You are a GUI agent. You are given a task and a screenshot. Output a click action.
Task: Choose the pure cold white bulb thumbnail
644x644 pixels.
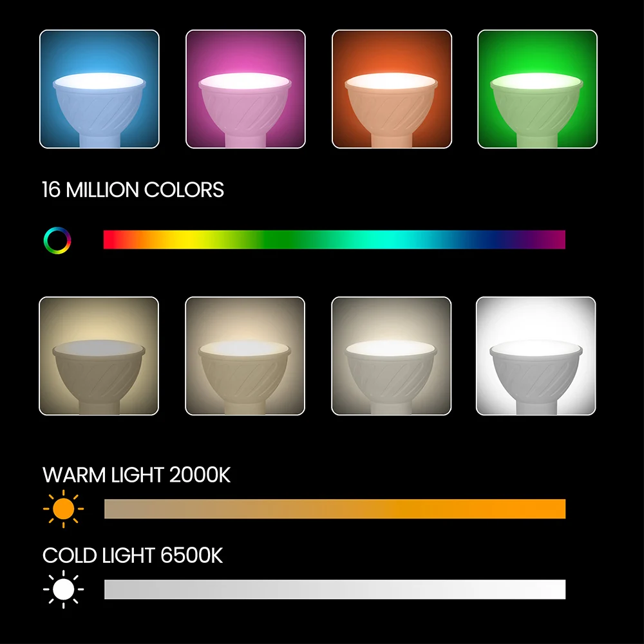tap(536, 356)
